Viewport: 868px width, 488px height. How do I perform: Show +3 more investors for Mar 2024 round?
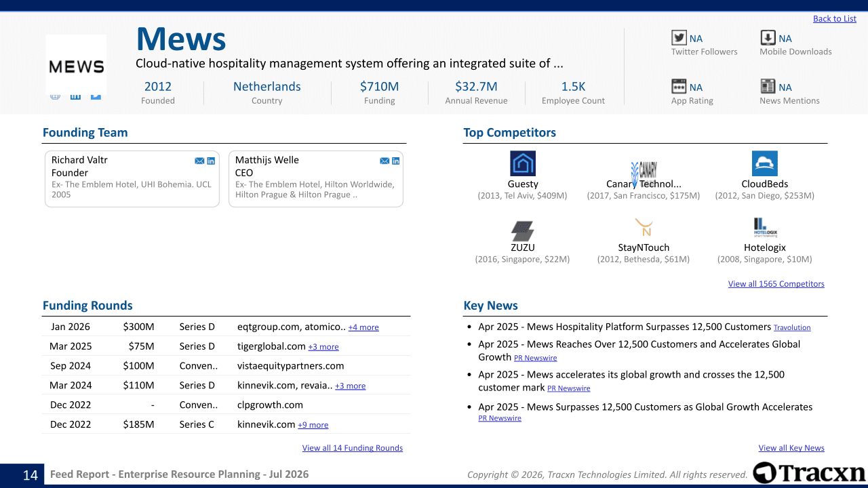[x=350, y=386]
